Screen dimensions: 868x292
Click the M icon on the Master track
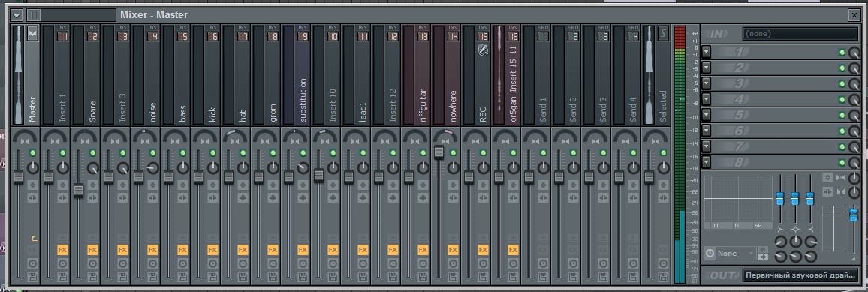pos(32,33)
